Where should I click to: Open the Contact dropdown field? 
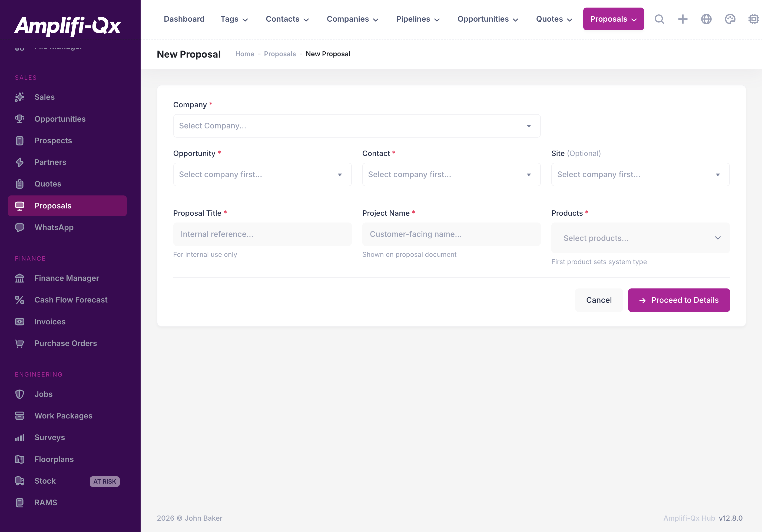pyautogui.click(x=451, y=174)
